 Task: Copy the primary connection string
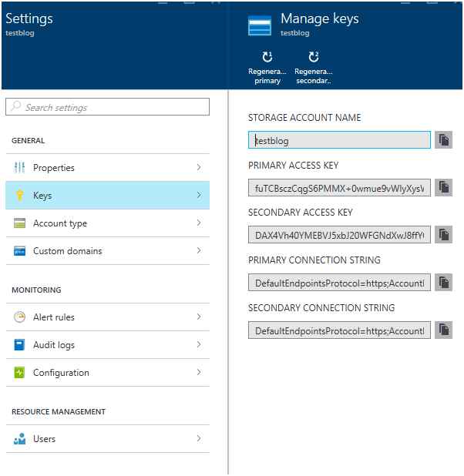pos(443,283)
